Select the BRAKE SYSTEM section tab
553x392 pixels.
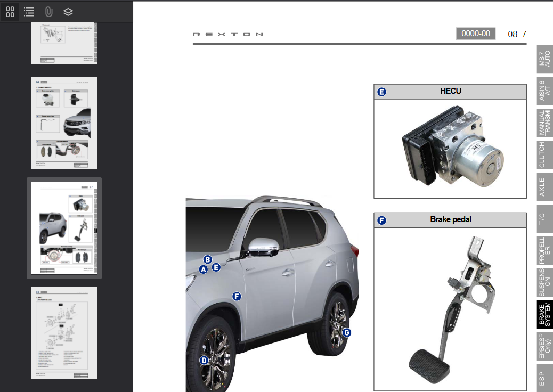click(544, 314)
